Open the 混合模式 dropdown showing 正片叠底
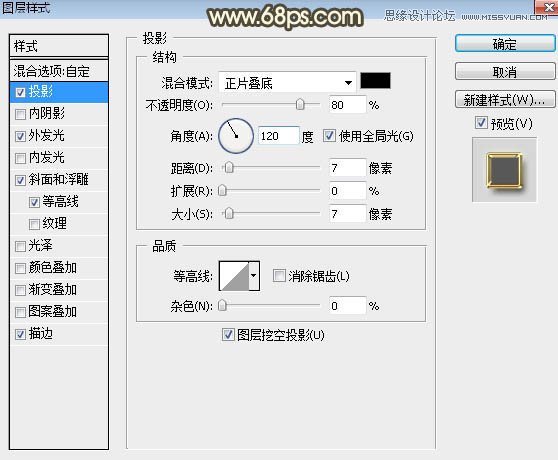 [x=287, y=83]
